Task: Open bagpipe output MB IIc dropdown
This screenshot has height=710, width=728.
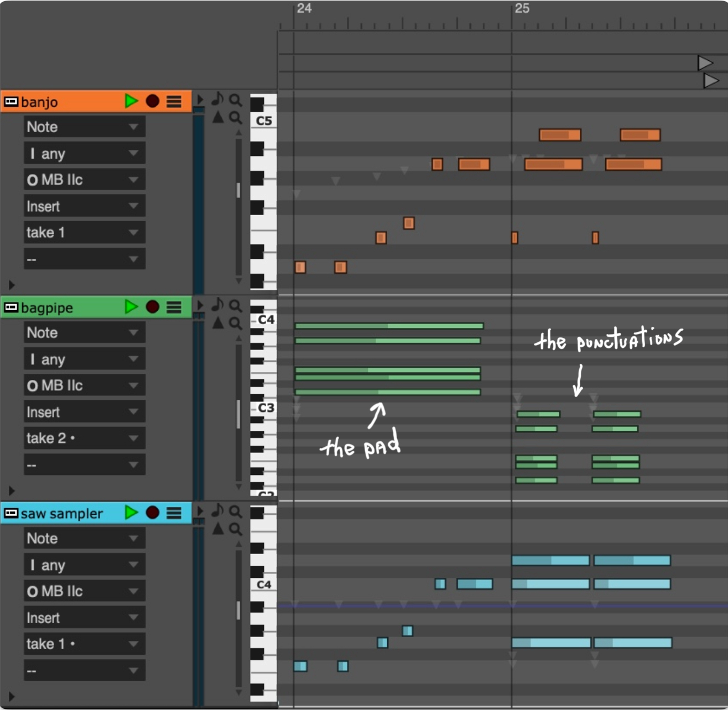Action: point(84,385)
